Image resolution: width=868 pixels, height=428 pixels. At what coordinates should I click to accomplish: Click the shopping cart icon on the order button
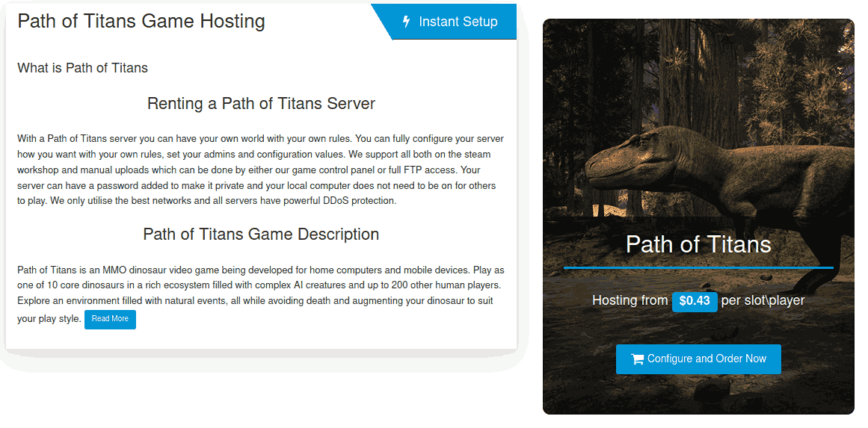pos(637,359)
